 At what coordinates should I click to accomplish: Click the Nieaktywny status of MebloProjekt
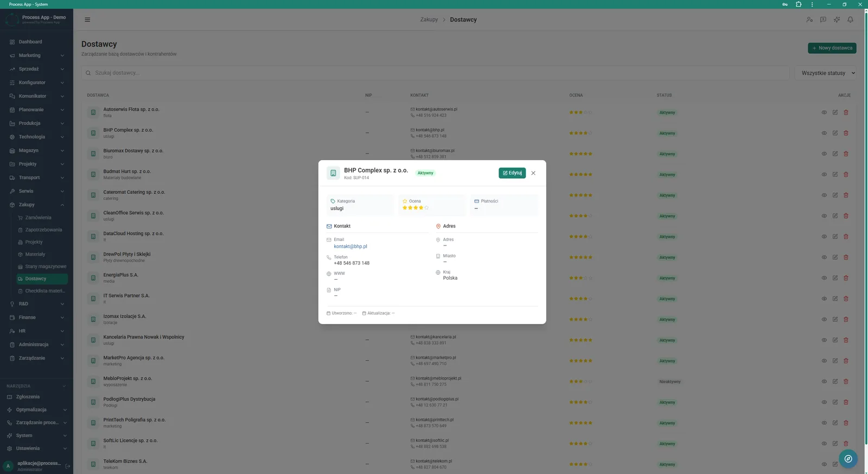click(x=670, y=382)
